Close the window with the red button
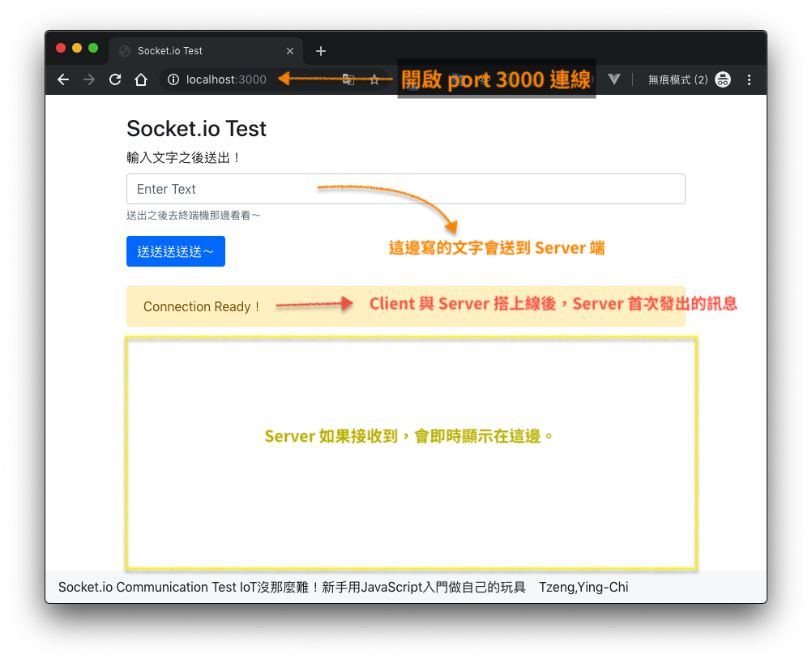812x663 pixels. click(x=61, y=48)
